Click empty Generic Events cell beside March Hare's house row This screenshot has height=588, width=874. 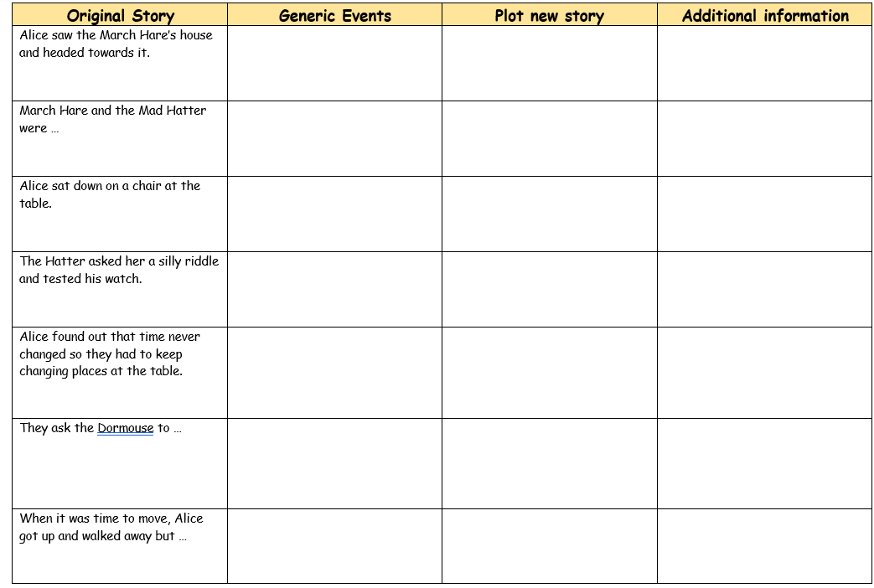coord(334,64)
